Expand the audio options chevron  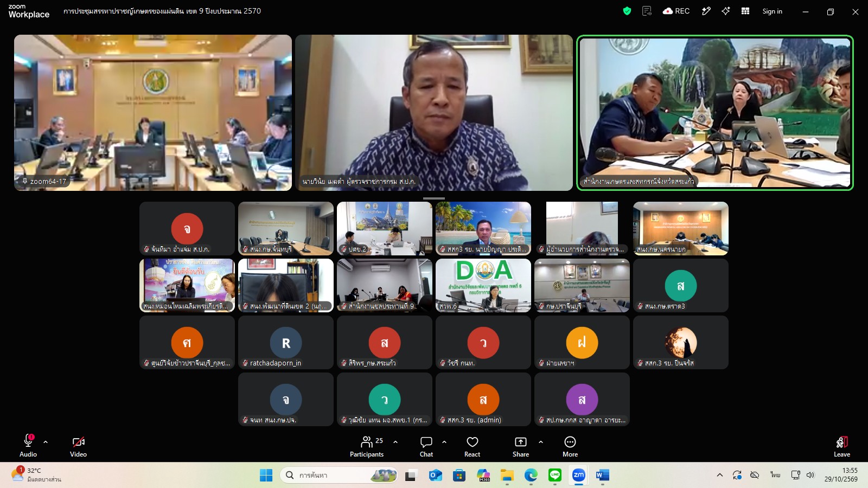point(46,442)
